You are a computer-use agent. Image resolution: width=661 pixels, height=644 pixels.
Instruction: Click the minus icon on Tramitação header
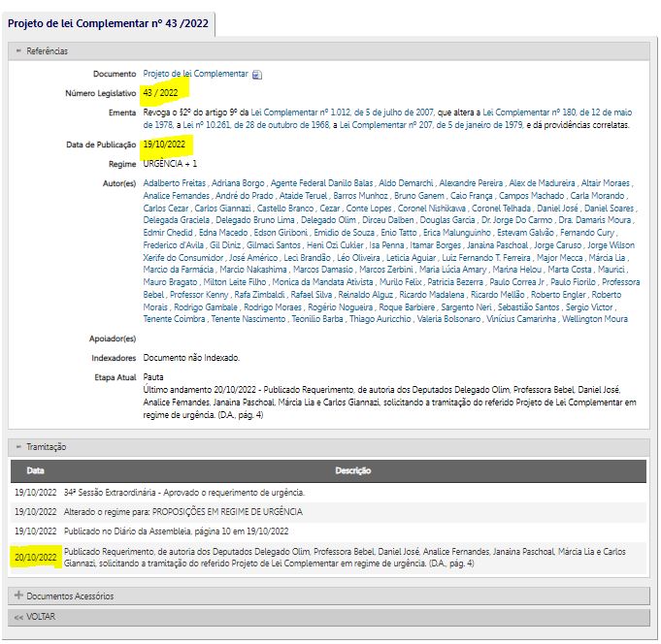[18, 447]
